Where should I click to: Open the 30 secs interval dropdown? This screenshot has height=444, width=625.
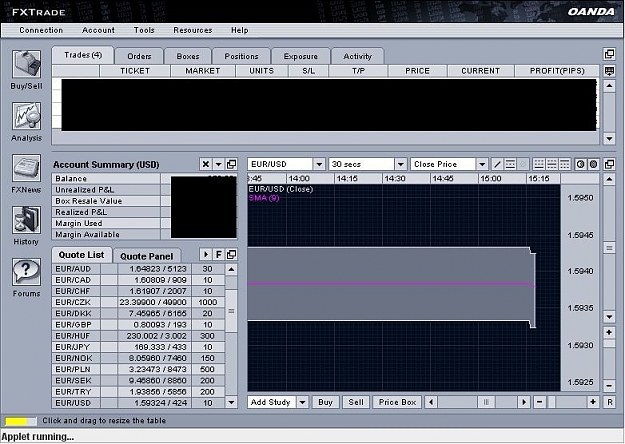(401, 164)
